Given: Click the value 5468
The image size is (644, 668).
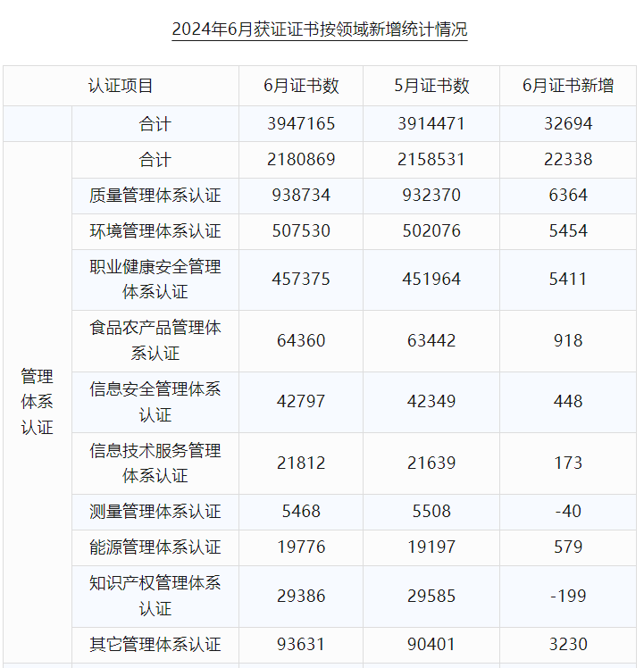Looking at the screenshot, I should (301, 511).
